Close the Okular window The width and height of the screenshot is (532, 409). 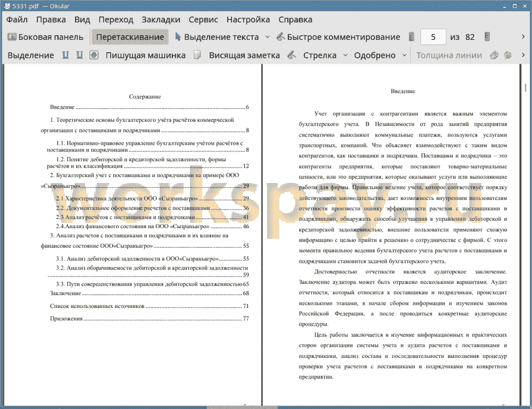[525, 6]
